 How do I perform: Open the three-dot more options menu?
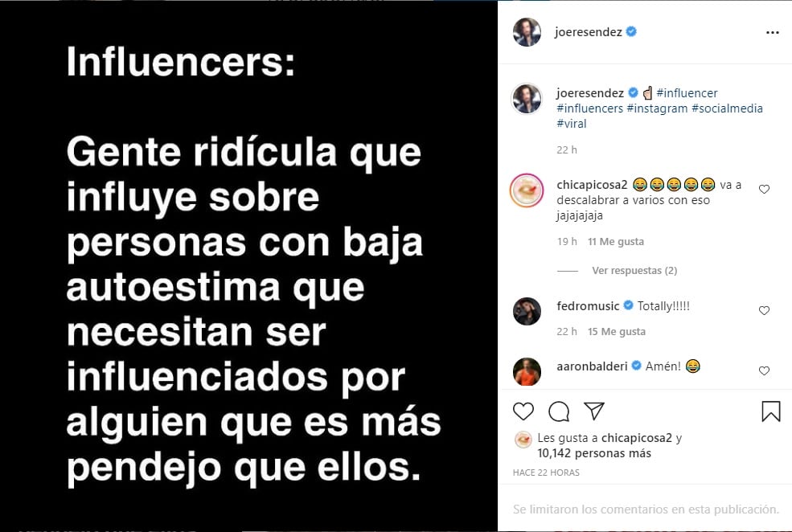click(773, 32)
